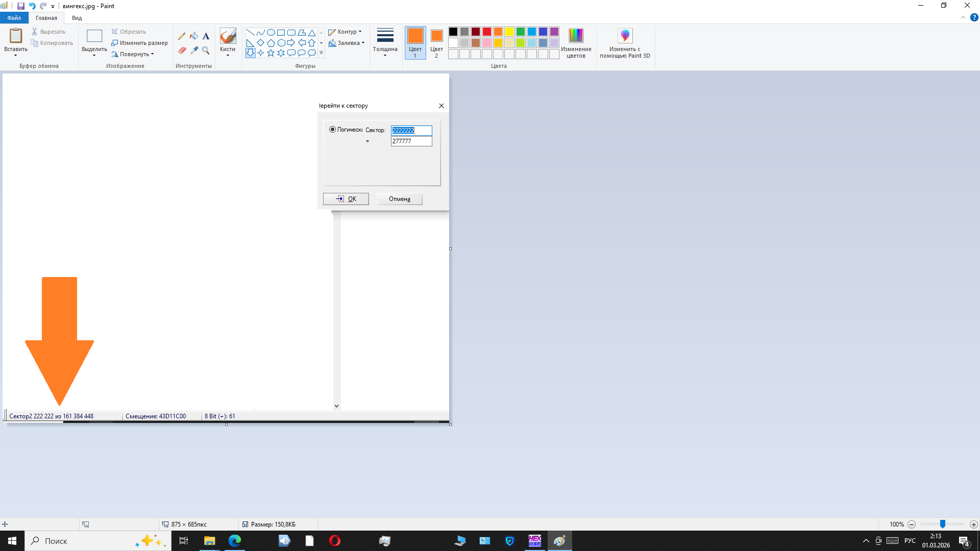This screenshot has width=980, height=551.
Task: Select the Pencil tool
Action: pos(182,36)
